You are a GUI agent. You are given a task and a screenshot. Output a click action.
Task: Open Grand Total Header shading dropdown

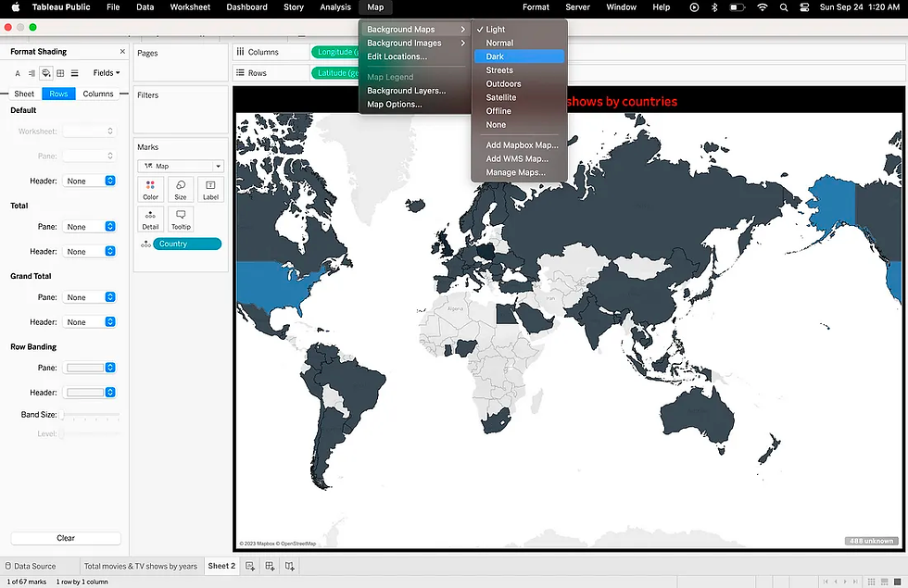coord(90,322)
